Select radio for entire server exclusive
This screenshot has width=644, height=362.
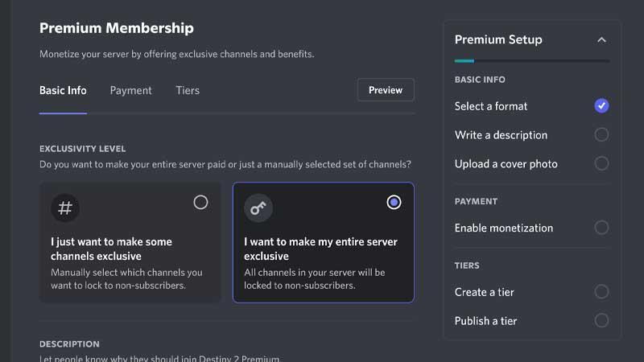(394, 203)
